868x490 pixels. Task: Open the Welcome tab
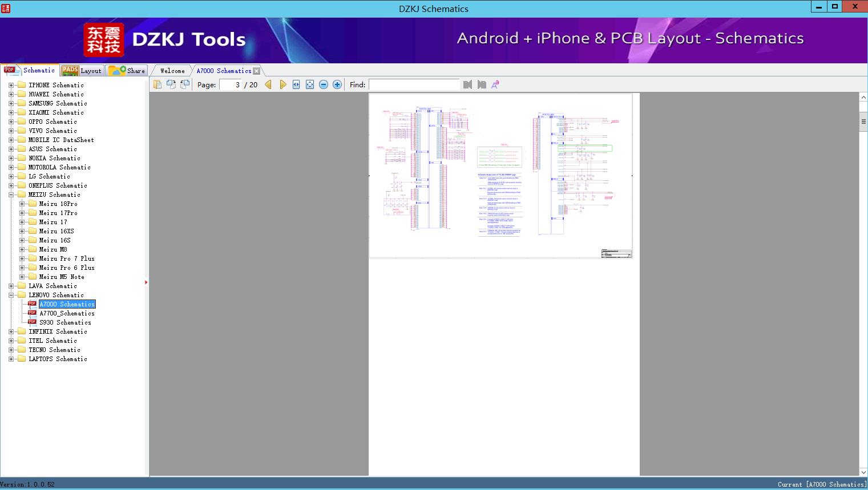coord(172,71)
